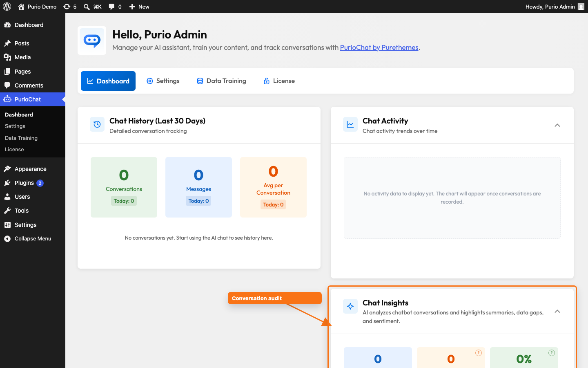Click the Messages Today: 0 badge

(x=198, y=201)
